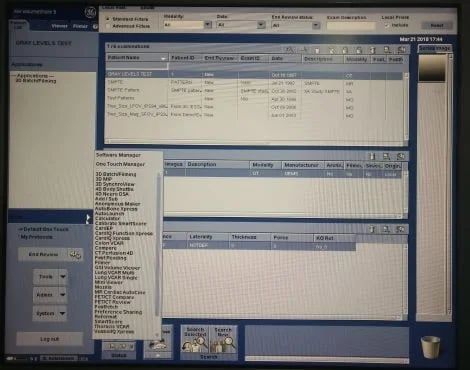This screenshot has height=370, width=470.
Task: Toggle the Local Exam Include checkbox
Action: pos(387,25)
